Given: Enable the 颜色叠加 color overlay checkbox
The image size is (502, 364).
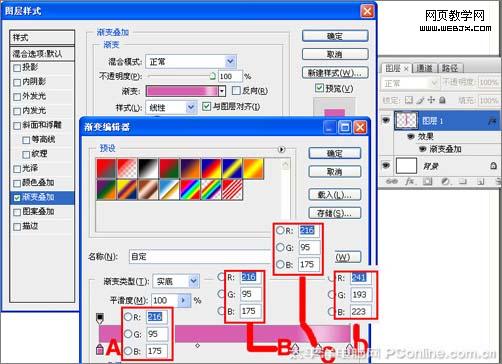Looking at the screenshot, I should 17,183.
